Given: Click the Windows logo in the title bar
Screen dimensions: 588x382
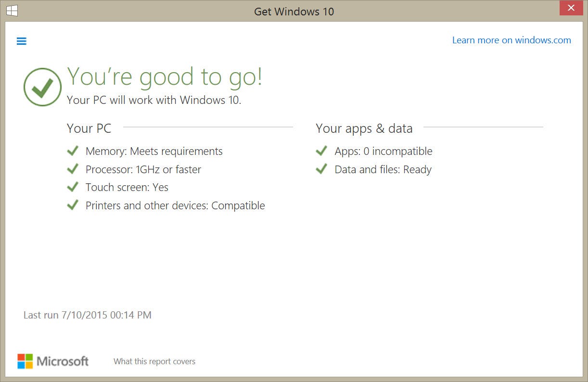Looking at the screenshot, I should (x=12, y=10).
